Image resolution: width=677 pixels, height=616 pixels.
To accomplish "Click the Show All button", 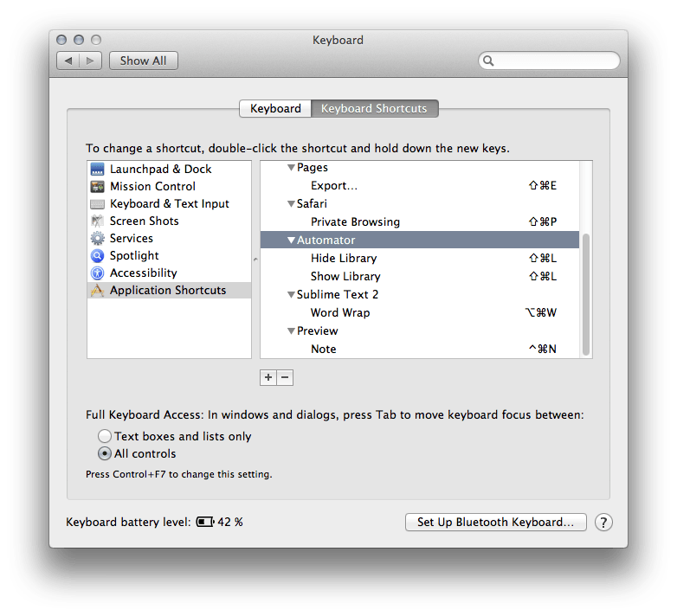I will point(143,61).
